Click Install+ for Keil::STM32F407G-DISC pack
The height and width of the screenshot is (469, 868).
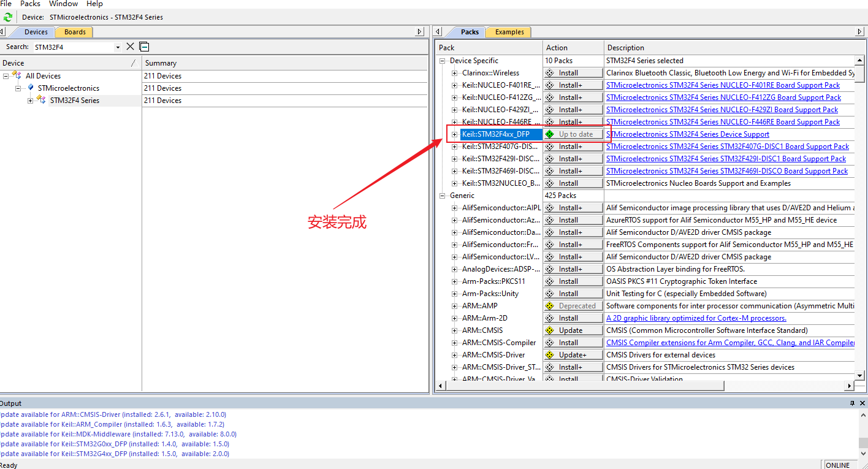[573, 147]
